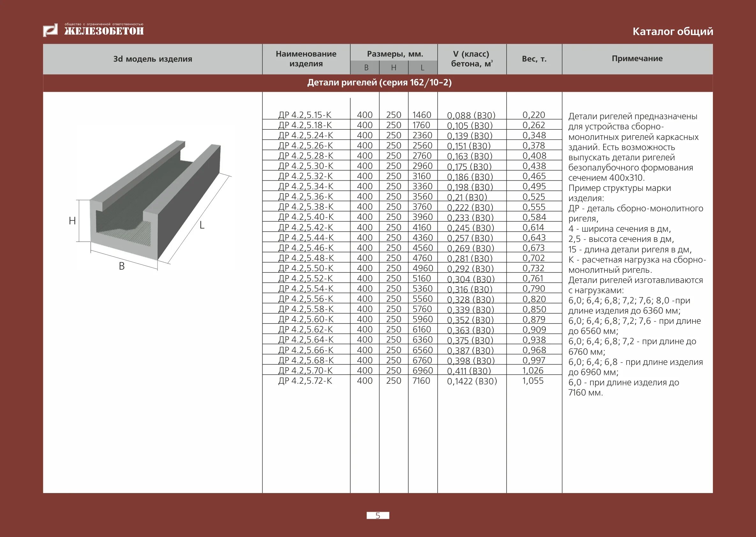
Task: Select the row name 'ДР 4.2,5.56-К'
Action: [306, 299]
